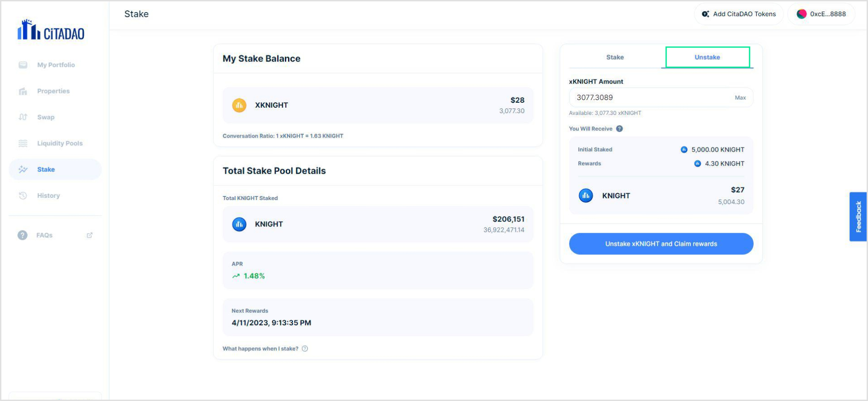Open the Swap page
The image size is (868, 401).
point(55,117)
